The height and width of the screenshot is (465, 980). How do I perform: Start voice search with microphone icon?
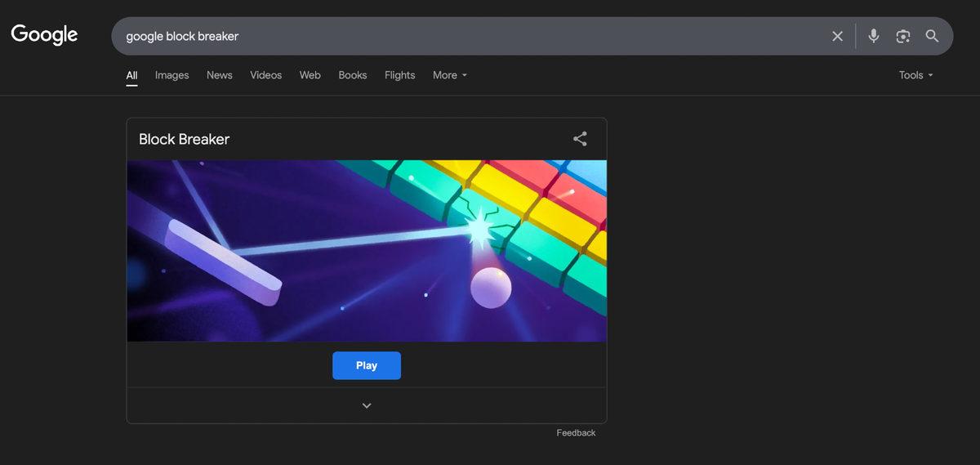(874, 36)
